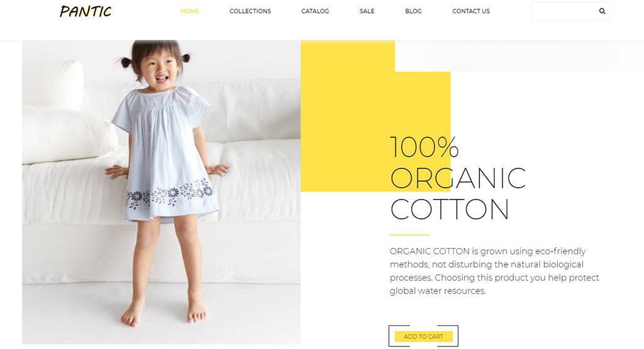Select CATALOG in the navigation bar
The height and width of the screenshot is (349, 644).
(x=315, y=11)
